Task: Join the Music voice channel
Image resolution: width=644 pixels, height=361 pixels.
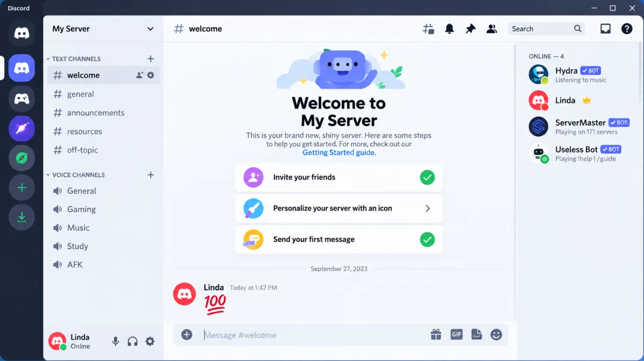Action: tap(104, 228)
